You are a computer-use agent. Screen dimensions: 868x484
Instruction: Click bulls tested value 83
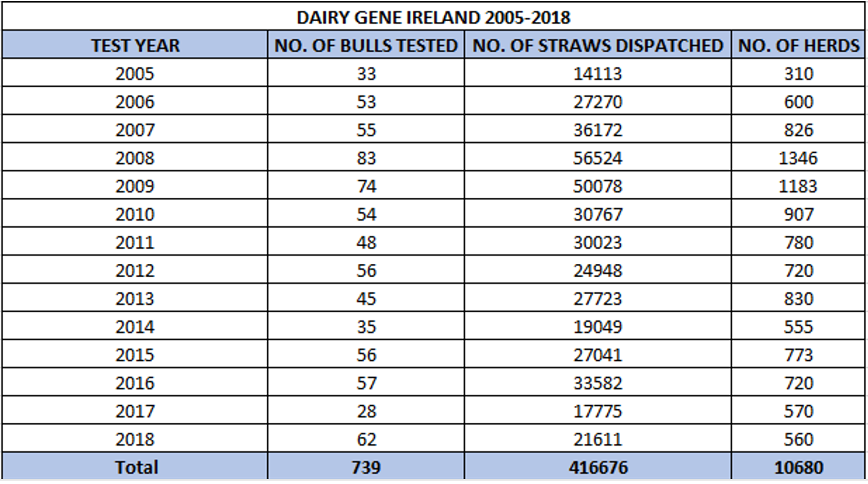tap(366, 158)
